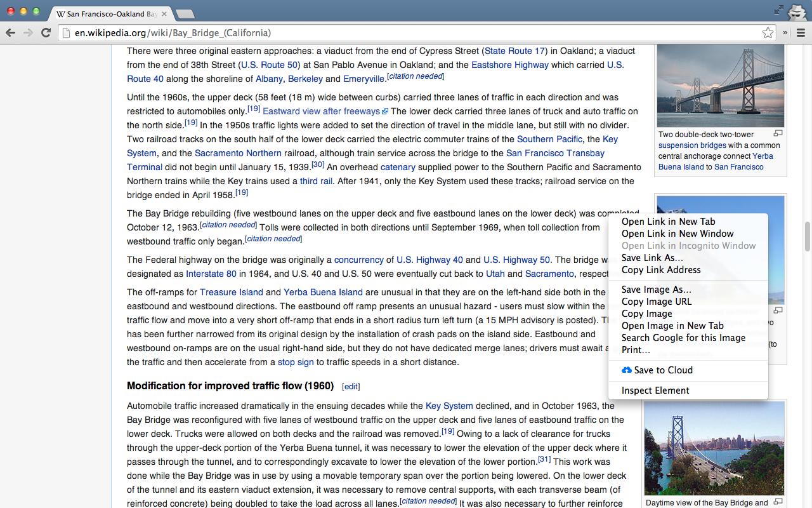Open a new tab with the new-tab button
This screenshot has width=812, height=508.
[x=185, y=14]
